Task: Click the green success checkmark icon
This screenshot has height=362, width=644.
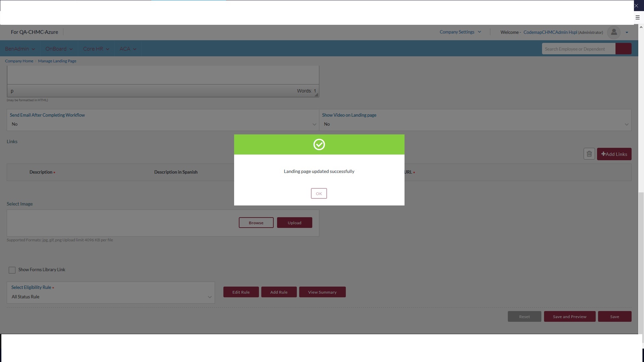Action: 319,144
